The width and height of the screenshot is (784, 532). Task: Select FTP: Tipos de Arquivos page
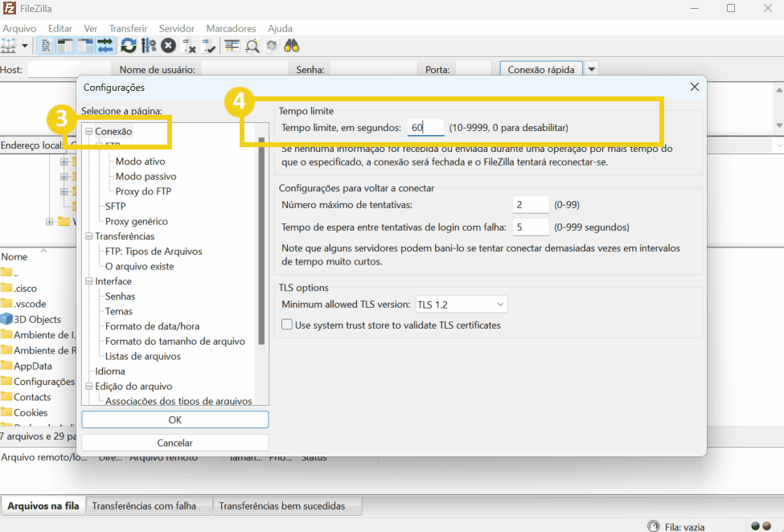(154, 252)
